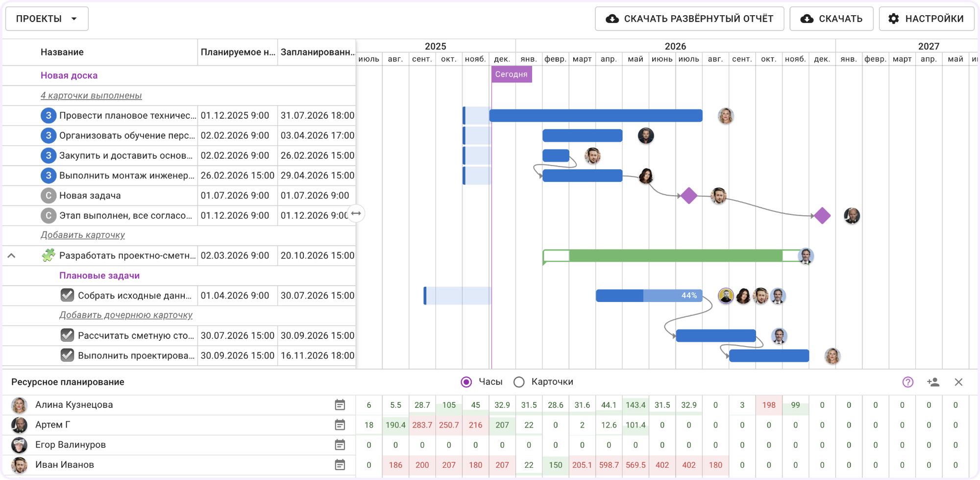The image size is (980, 480).
Task: Select the Карточки radio button
Action: (519, 382)
